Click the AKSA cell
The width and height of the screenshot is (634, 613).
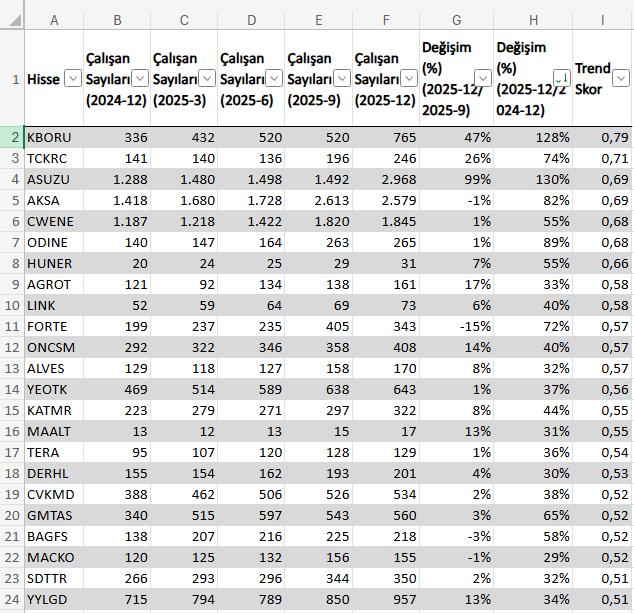[54, 200]
